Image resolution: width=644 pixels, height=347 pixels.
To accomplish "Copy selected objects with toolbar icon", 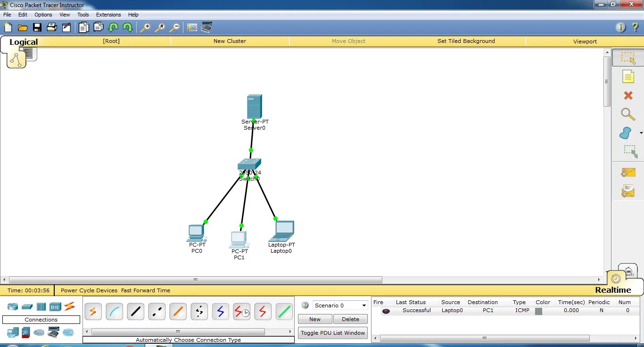I will point(83,27).
